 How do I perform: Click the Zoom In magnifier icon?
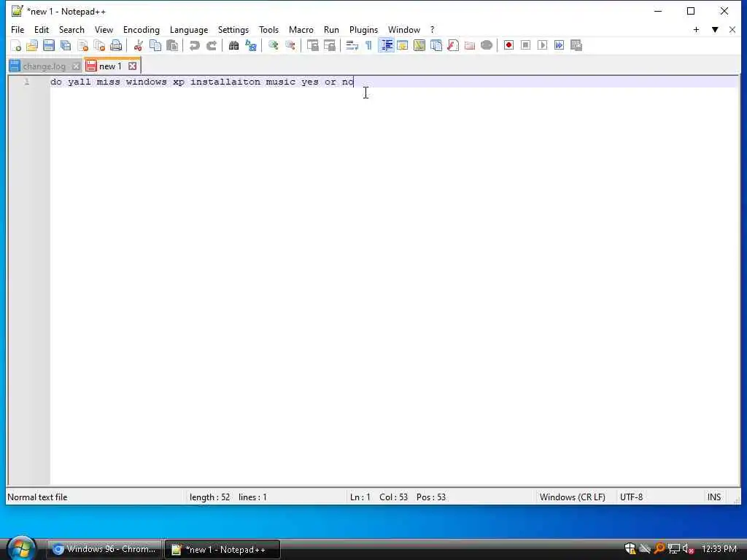[x=274, y=45]
